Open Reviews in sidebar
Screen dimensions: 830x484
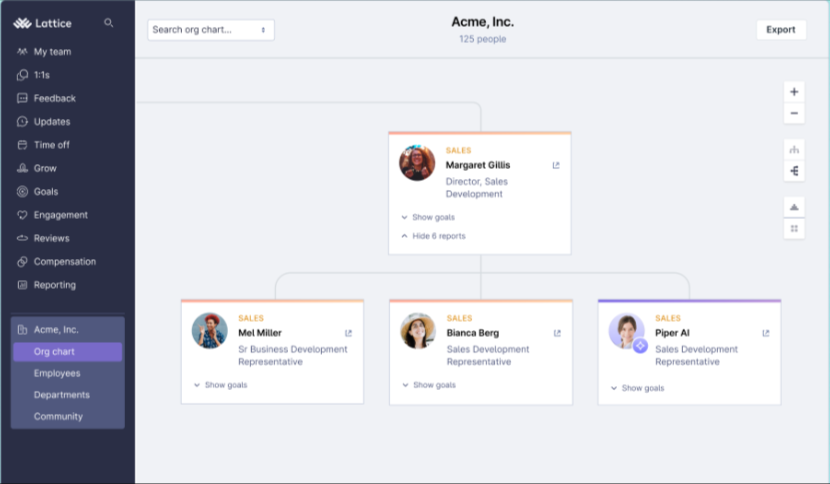tap(51, 238)
